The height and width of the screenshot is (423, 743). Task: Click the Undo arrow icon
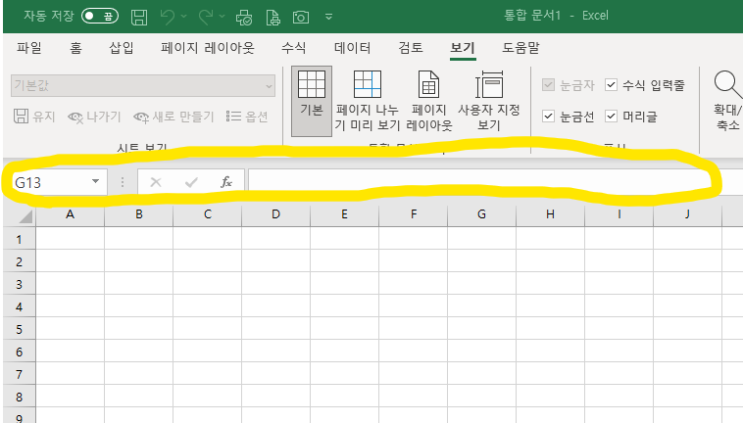[167, 17]
